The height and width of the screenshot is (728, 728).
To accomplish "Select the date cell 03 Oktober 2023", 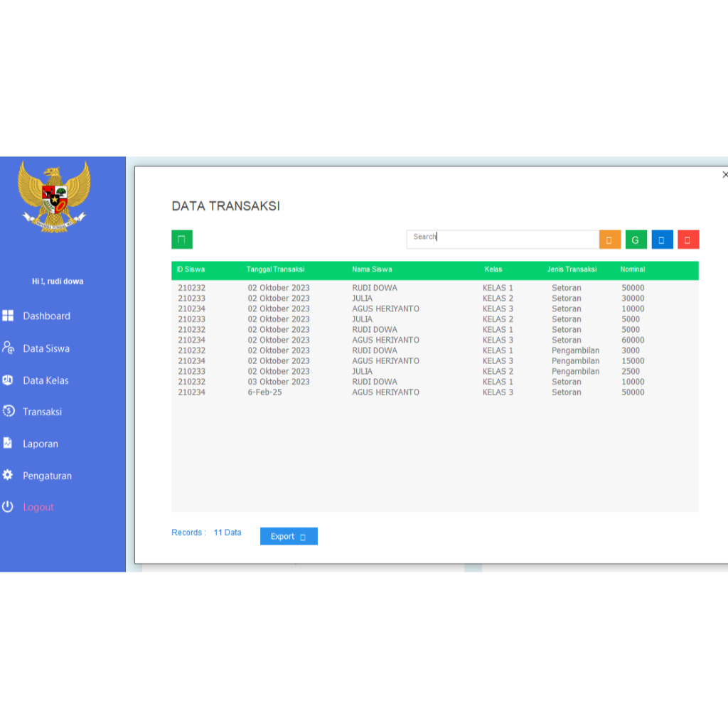I will point(279,382).
